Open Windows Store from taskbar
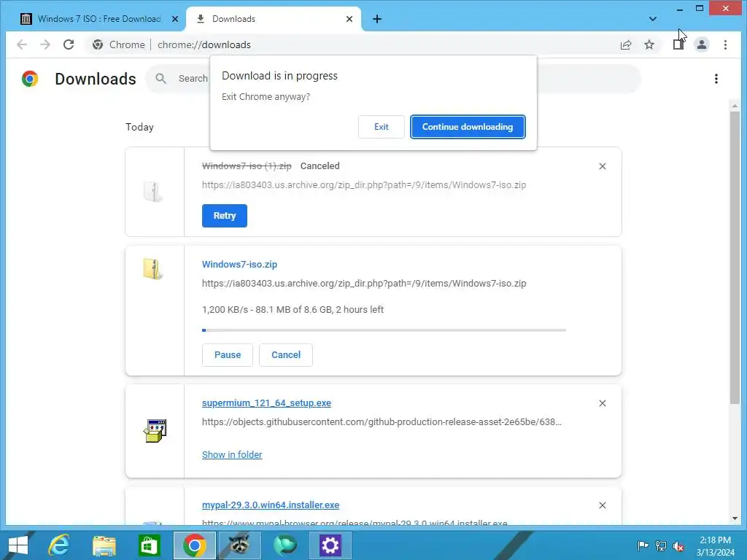 coord(149,545)
